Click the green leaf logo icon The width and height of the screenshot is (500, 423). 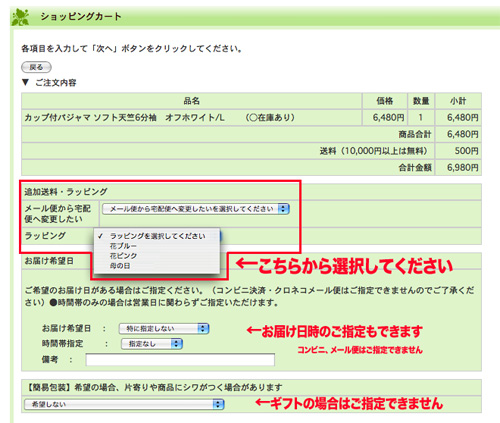20,17
